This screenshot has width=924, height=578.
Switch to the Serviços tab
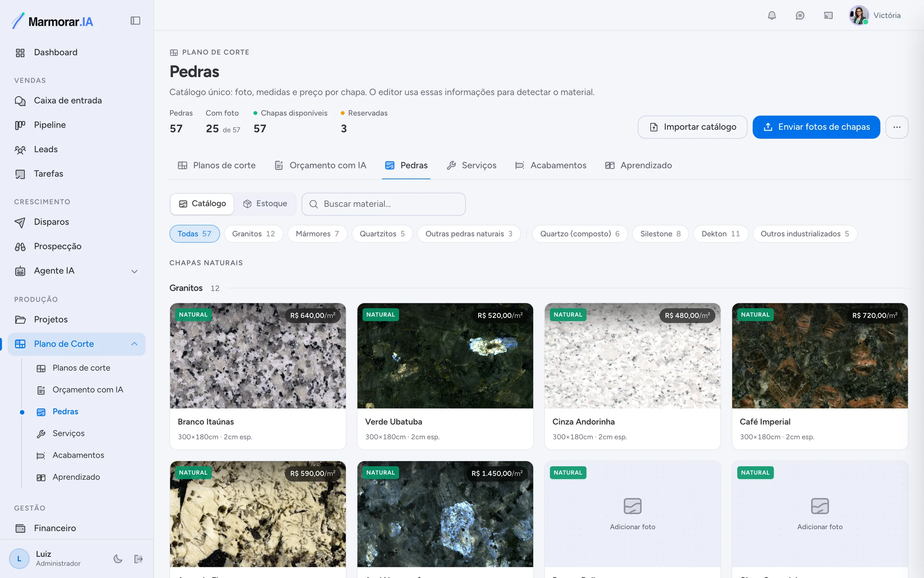point(472,166)
